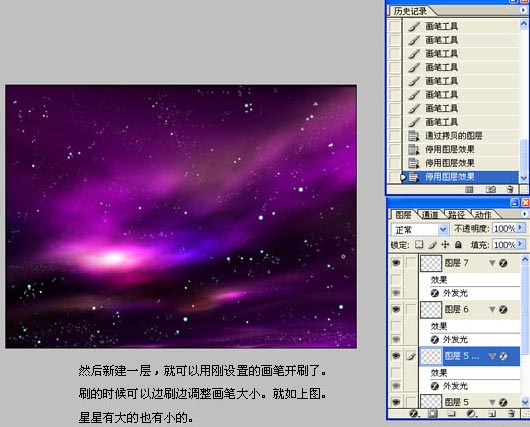Select the bottom 图层 5 thumbnail

pos(431,401)
